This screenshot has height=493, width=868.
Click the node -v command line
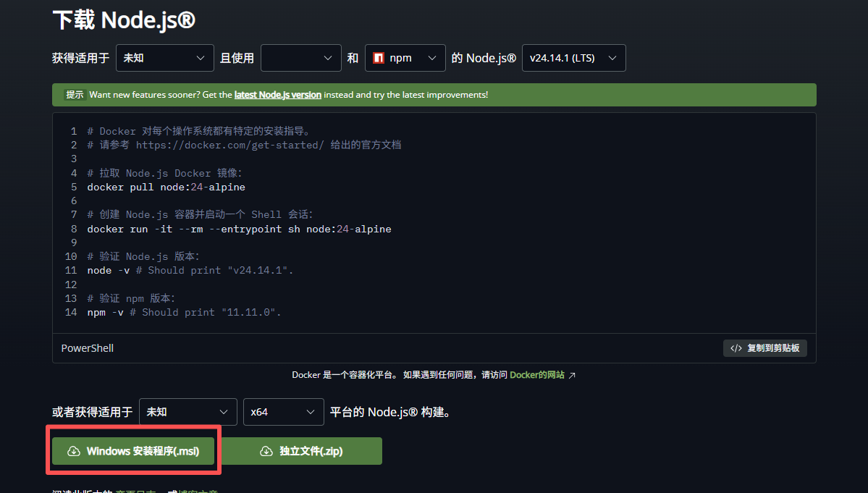pos(190,270)
